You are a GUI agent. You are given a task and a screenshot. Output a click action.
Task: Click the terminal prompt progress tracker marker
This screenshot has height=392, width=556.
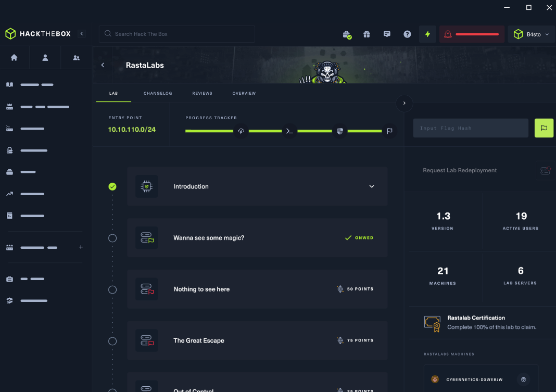289,131
